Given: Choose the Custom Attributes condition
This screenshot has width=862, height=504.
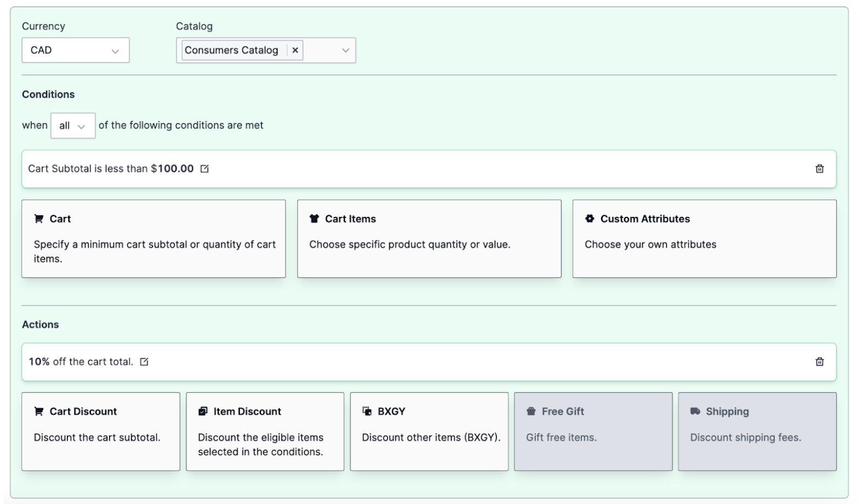Looking at the screenshot, I should tap(704, 239).
